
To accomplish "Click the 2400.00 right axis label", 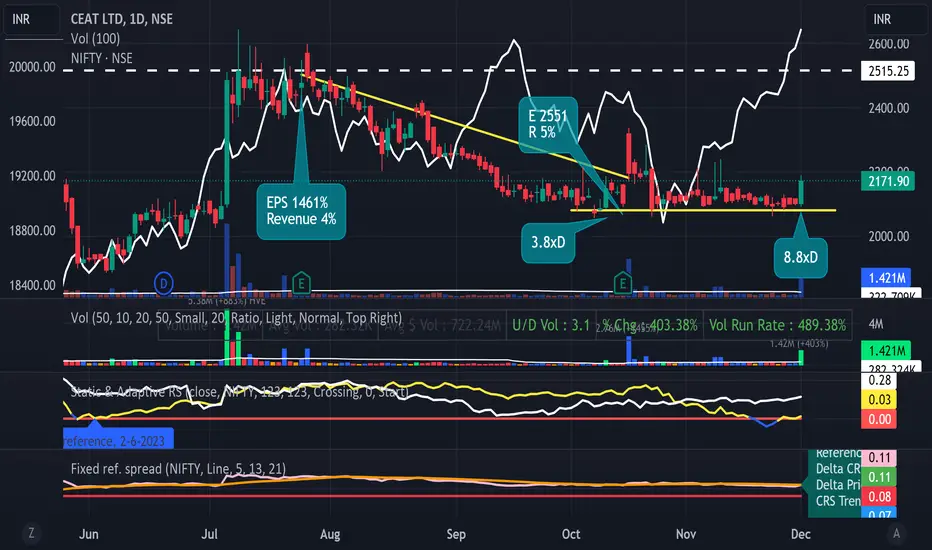I will point(889,108).
